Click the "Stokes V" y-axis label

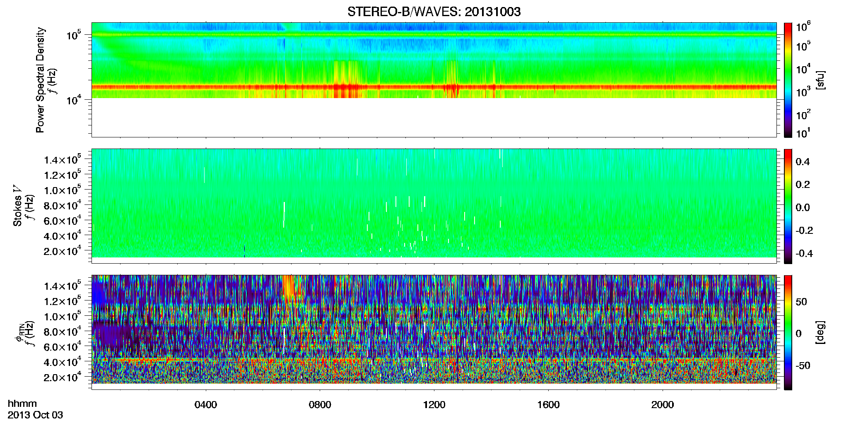pos(17,206)
